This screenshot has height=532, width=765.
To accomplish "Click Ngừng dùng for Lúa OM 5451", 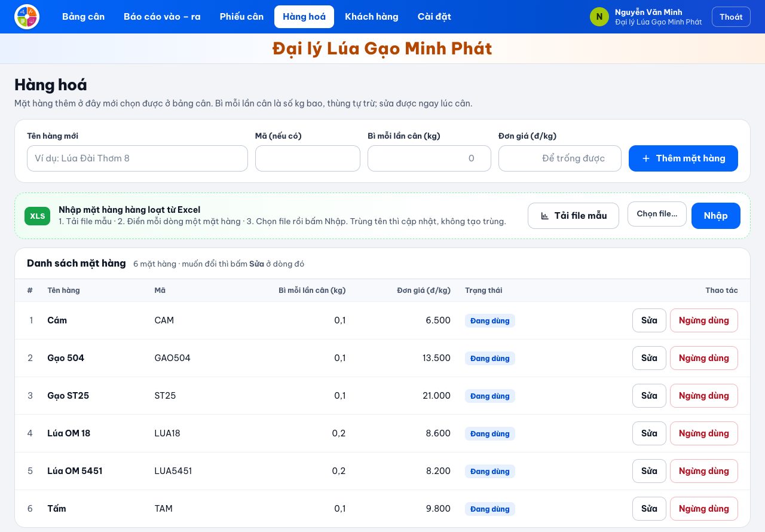I will [704, 471].
